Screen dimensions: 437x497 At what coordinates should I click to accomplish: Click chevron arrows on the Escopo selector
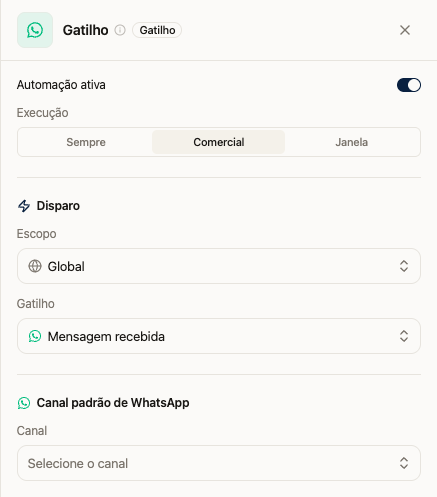tap(404, 266)
